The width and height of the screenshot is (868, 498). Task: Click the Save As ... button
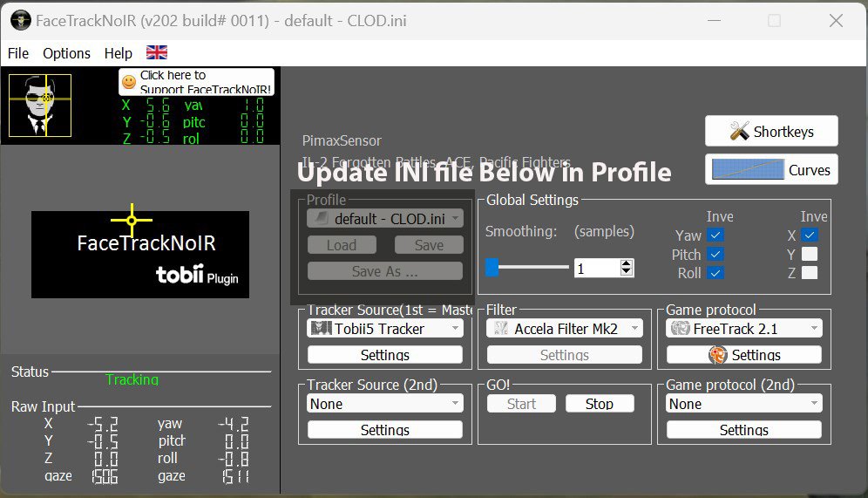click(385, 271)
